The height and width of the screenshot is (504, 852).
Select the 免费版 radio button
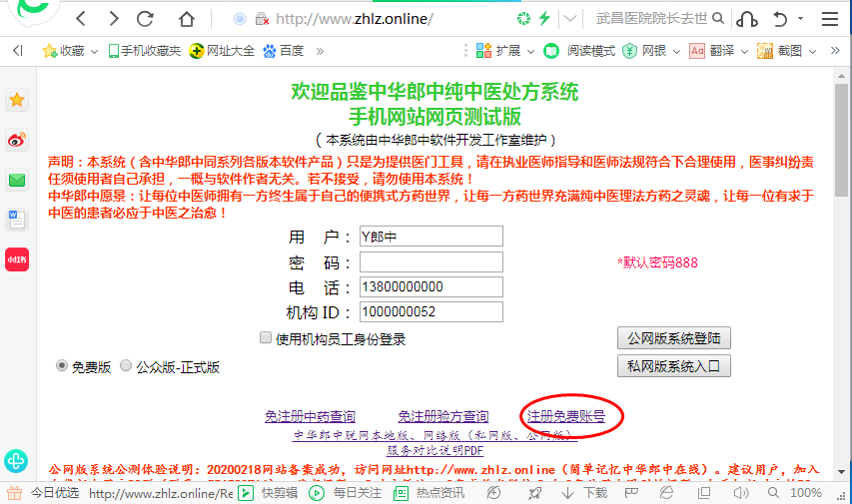[62, 366]
